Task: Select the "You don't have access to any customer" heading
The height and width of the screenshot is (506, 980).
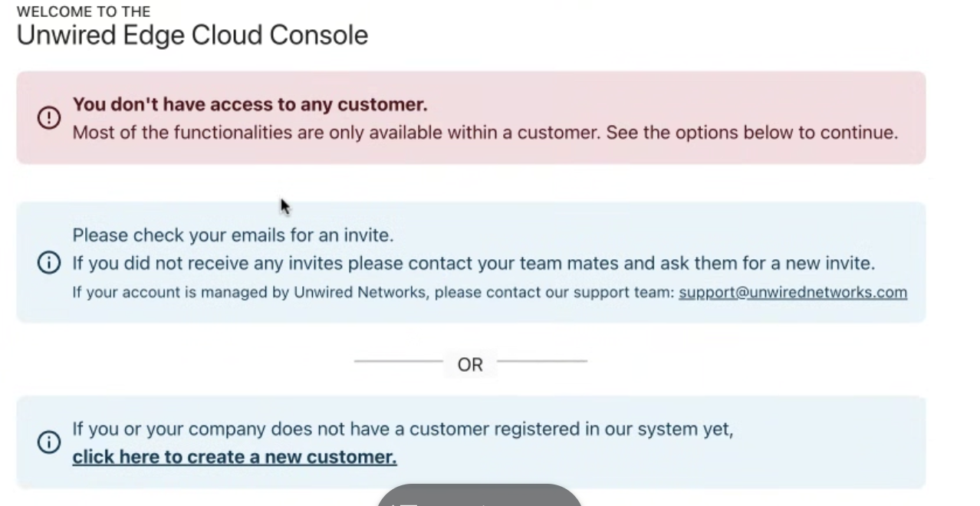Action: pos(249,104)
